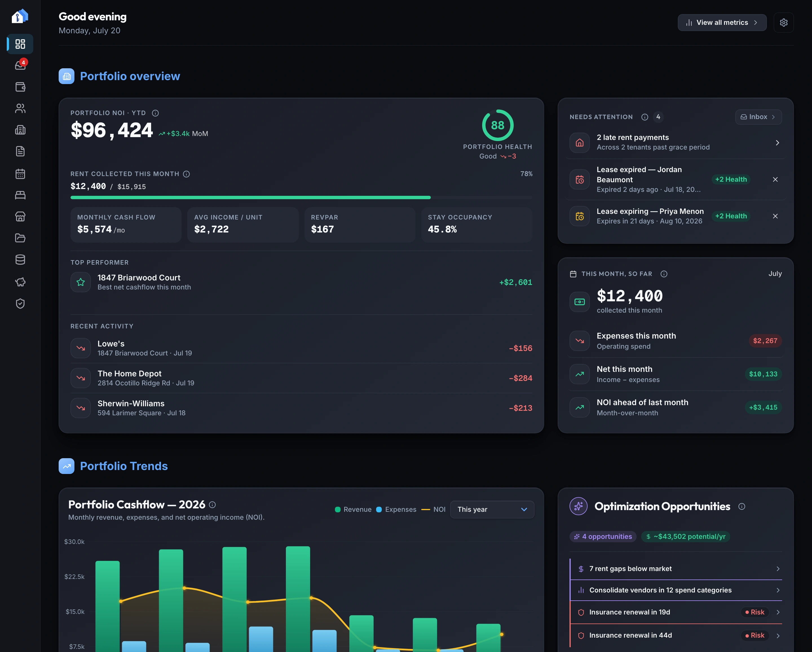Image resolution: width=812 pixels, height=652 pixels.
Task: Click the Portfolio Trends section icon
Action: click(67, 466)
